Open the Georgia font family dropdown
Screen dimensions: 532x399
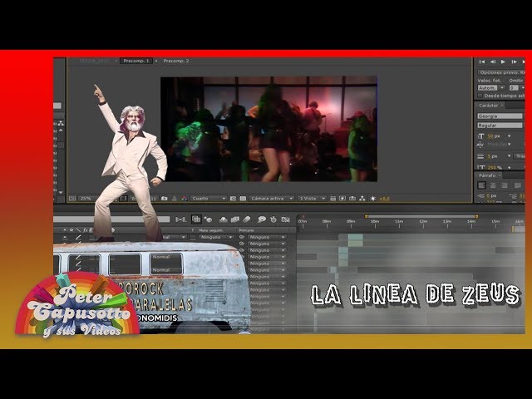click(x=500, y=116)
